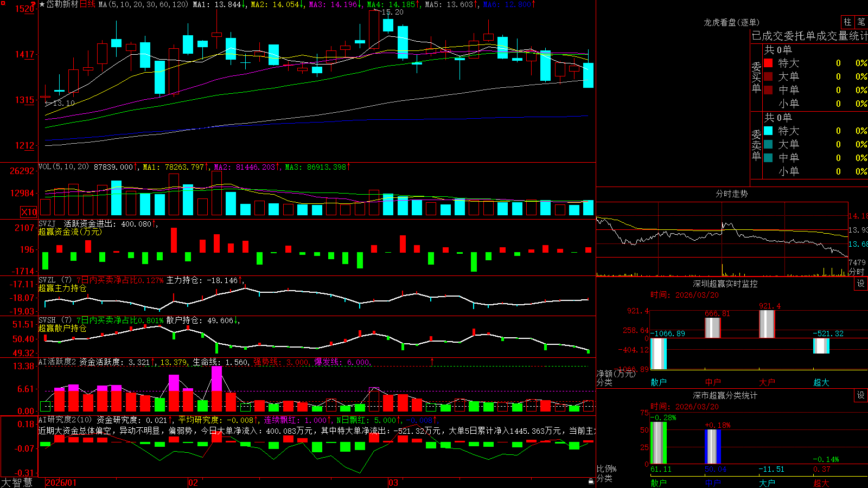Open 设 settings for 深市超赢分类统计
The image size is (868, 488).
coord(861,395)
